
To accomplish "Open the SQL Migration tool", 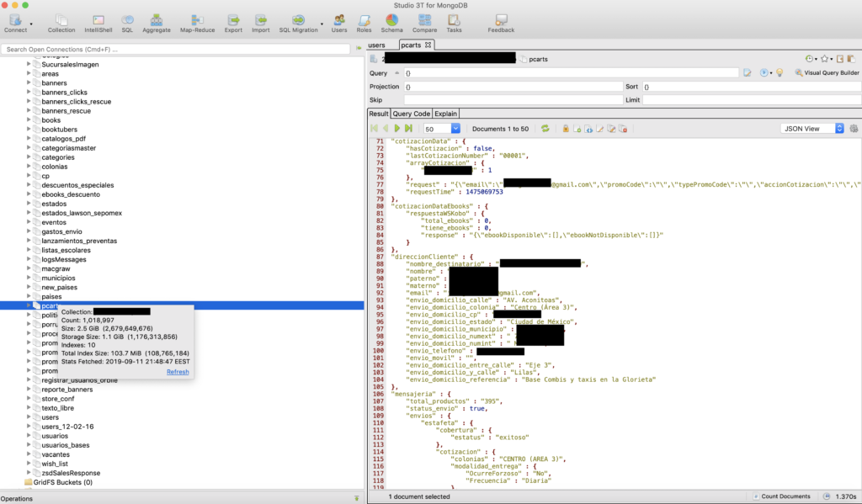I will (298, 24).
